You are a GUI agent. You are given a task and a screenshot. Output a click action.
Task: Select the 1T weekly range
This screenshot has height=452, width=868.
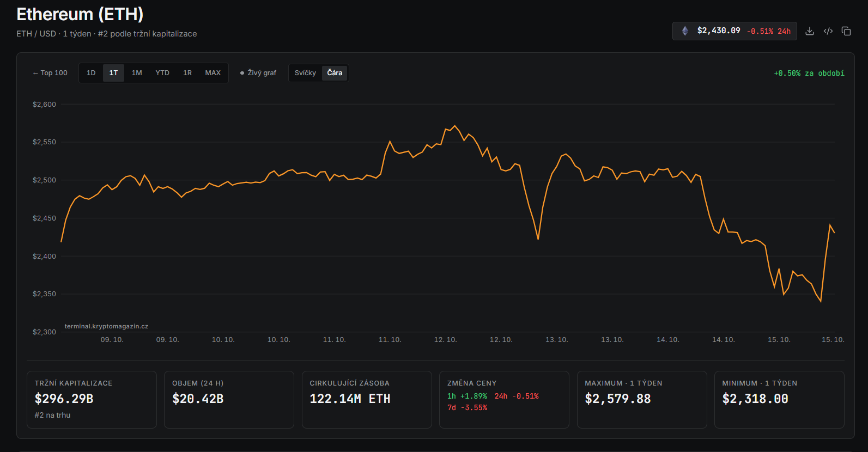tap(113, 73)
